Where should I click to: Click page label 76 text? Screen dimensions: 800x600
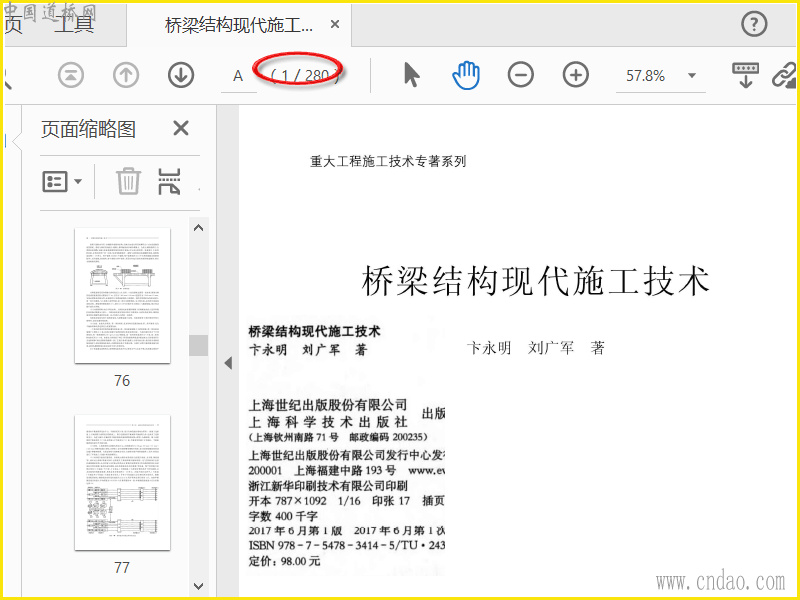[122, 381]
